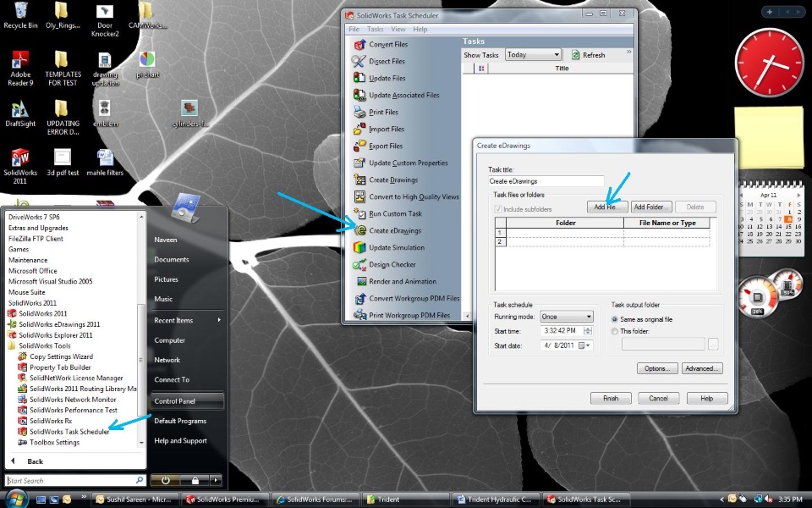Refresh the Tasks list
This screenshot has width=812, height=508.
pyautogui.click(x=589, y=55)
